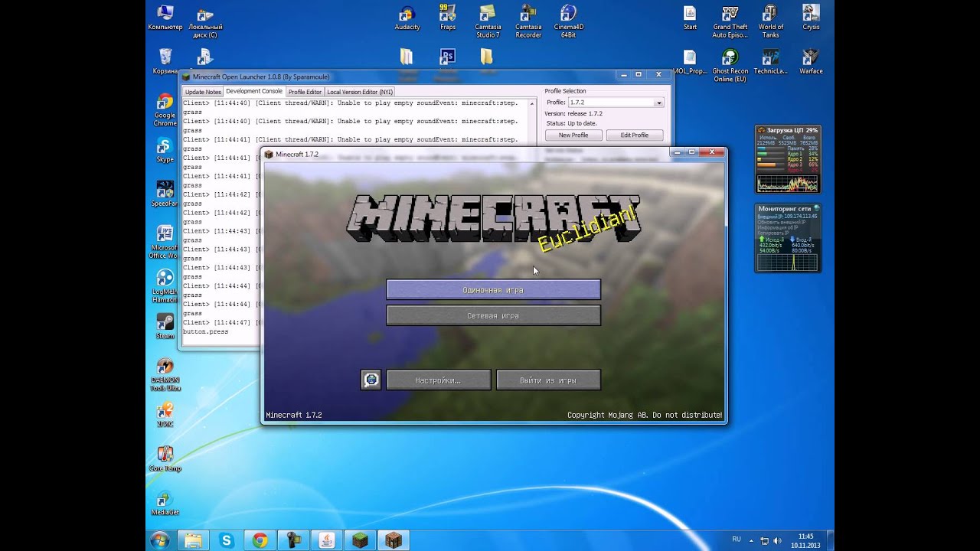Open the Profile Editor tab
The height and width of the screenshot is (551, 980).
coord(305,92)
